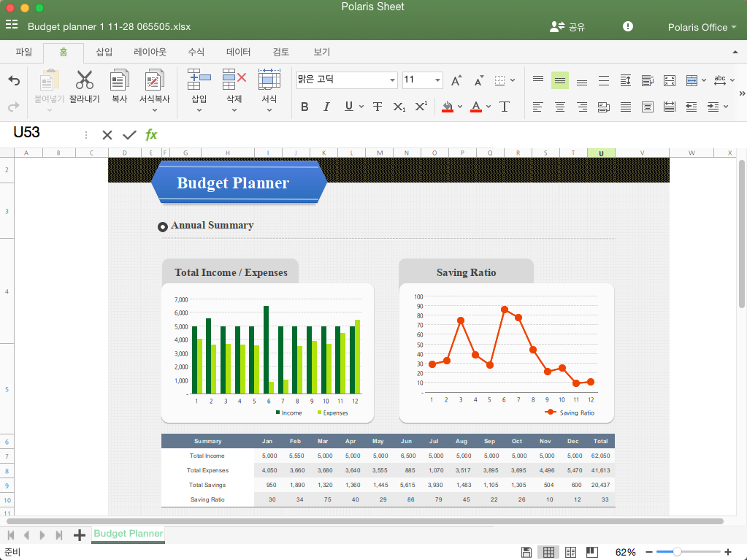Click the Delete cells icon (삭제)

234,80
